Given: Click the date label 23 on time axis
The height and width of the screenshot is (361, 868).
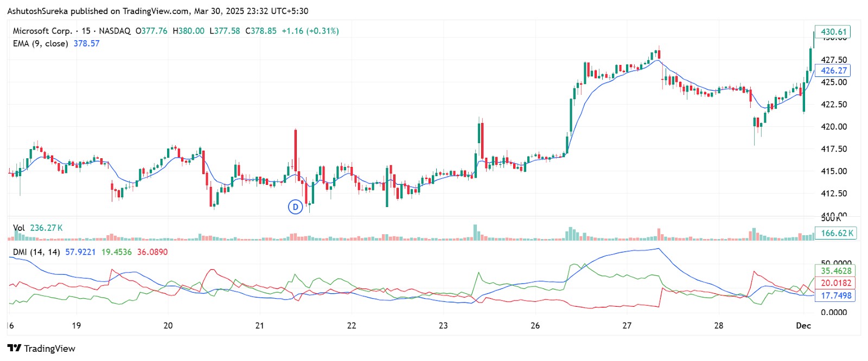Looking at the screenshot, I should tap(443, 325).
